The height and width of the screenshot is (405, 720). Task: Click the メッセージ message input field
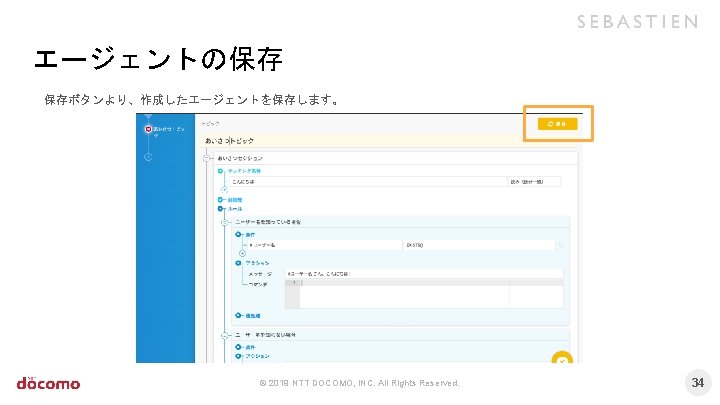(424, 274)
